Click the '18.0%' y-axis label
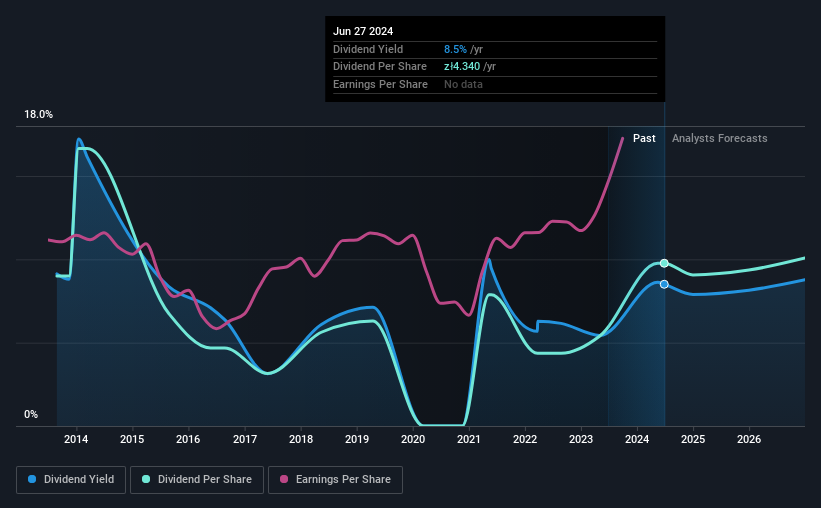Screen dimensions: 821x508 click(x=39, y=115)
